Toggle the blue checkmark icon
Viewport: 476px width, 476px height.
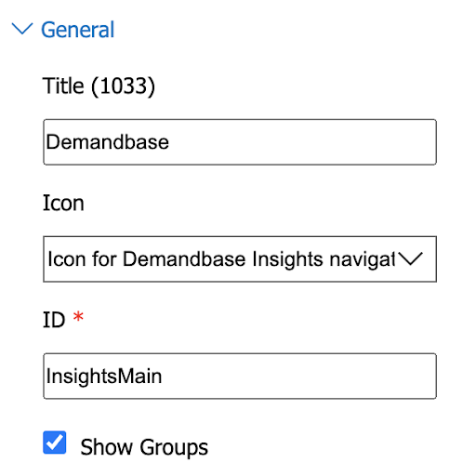[55, 443]
